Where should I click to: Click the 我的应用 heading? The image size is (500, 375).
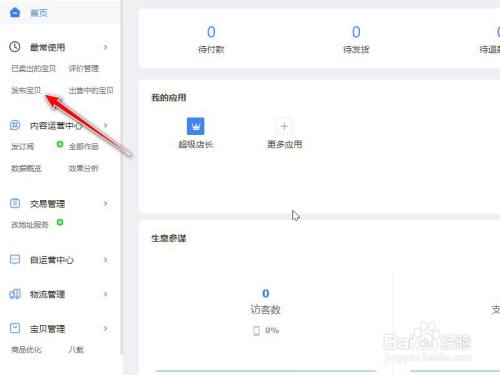click(x=169, y=98)
